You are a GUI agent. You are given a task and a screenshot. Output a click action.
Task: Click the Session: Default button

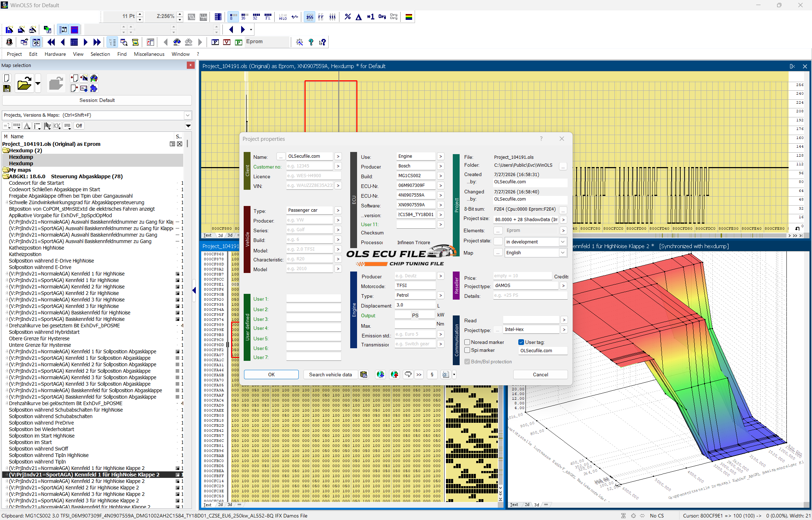click(x=97, y=100)
